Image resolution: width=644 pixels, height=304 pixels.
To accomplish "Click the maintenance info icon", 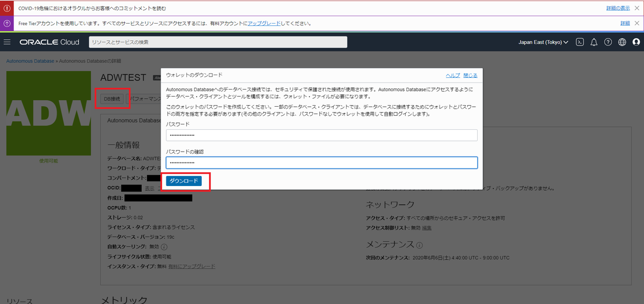I will tap(419, 244).
